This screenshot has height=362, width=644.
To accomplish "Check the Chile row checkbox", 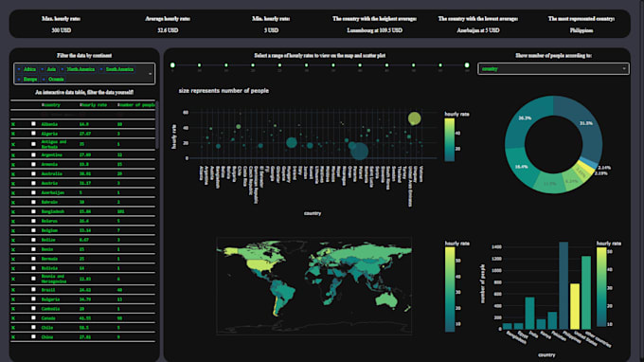I will [x=33, y=327].
